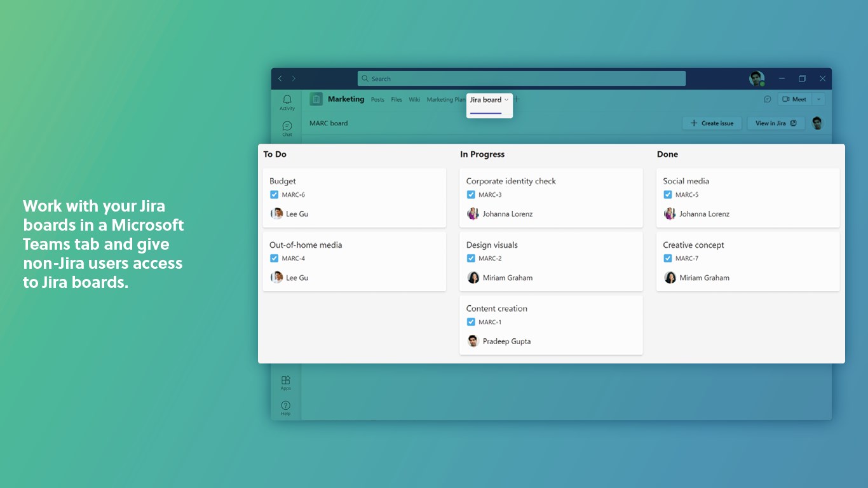This screenshot has width=868, height=488.
Task: Toggle the MARC-1 task checkbox icon
Action: click(x=471, y=322)
